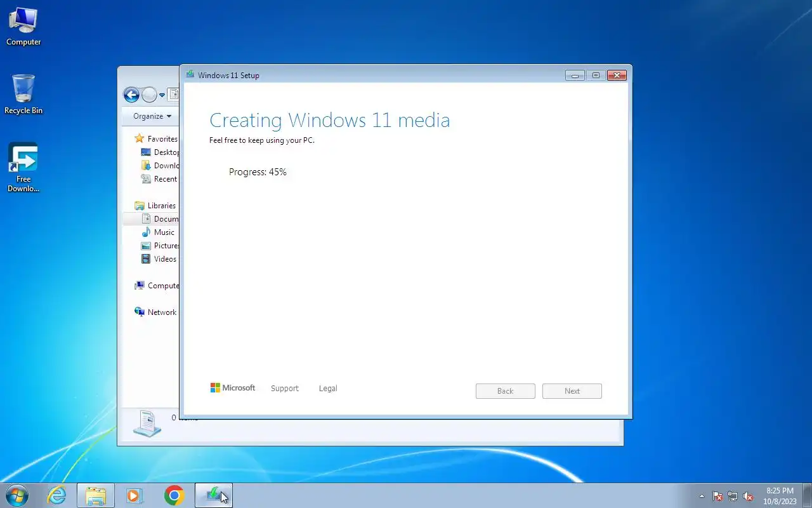
Task: Select Music library in the Explorer pane
Action: click(158, 232)
